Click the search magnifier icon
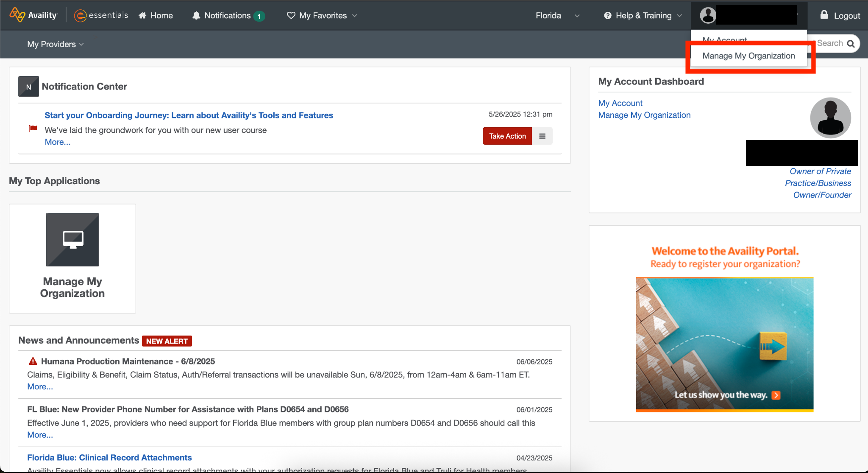This screenshot has width=868, height=473. point(851,44)
